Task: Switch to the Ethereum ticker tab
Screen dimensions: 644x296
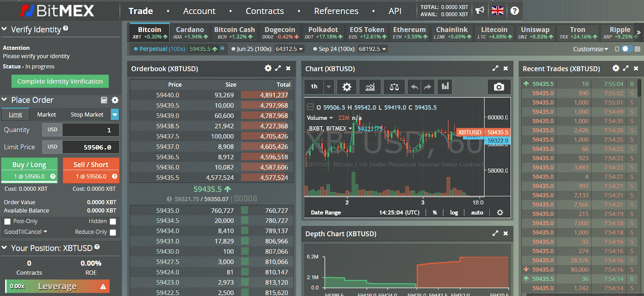Action: (409, 33)
